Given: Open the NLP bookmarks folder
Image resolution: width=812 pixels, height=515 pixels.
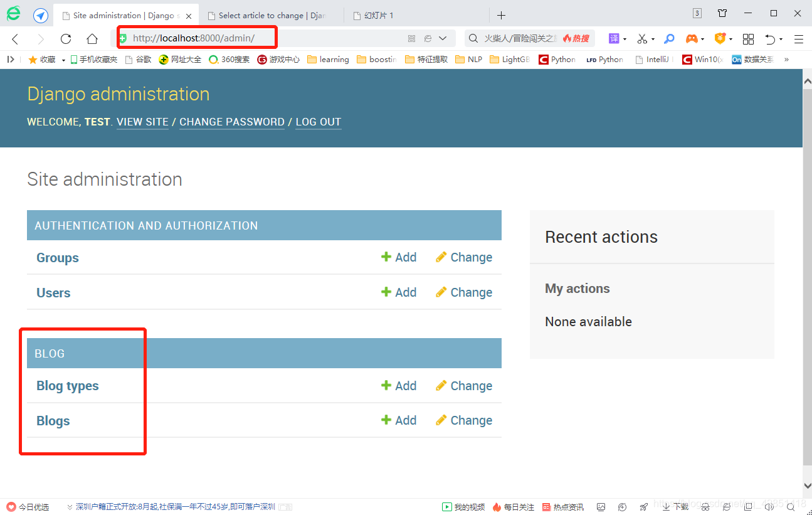Looking at the screenshot, I should point(469,60).
